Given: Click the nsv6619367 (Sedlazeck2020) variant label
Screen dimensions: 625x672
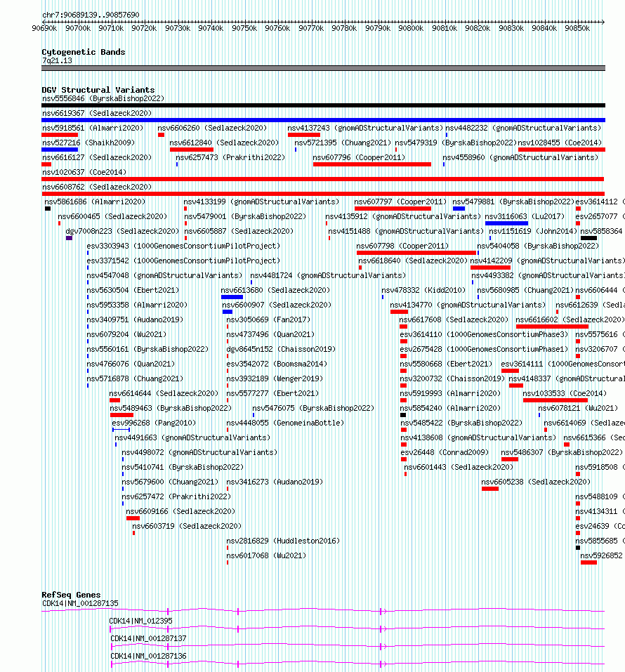Looking at the screenshot, I should pyautogui.click(x=97, y=113).
